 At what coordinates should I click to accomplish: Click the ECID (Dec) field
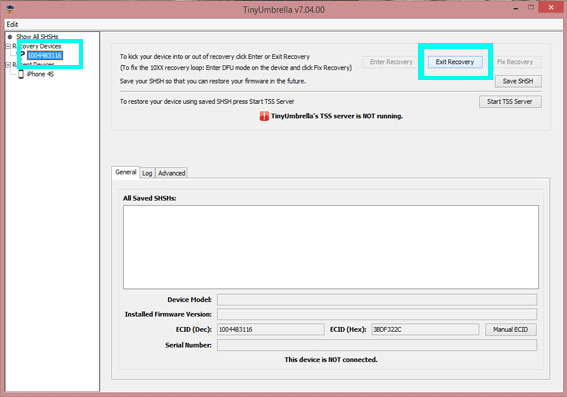(x=270, y=329)
